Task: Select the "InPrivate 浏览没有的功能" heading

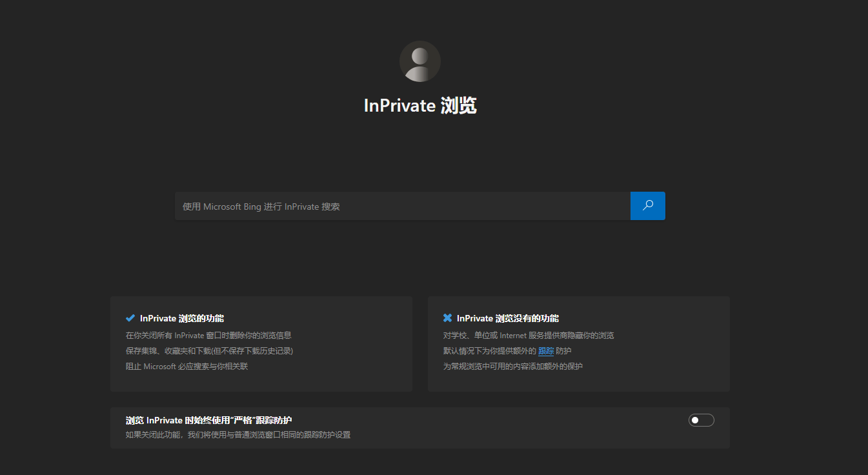Action: coord(507,319)
